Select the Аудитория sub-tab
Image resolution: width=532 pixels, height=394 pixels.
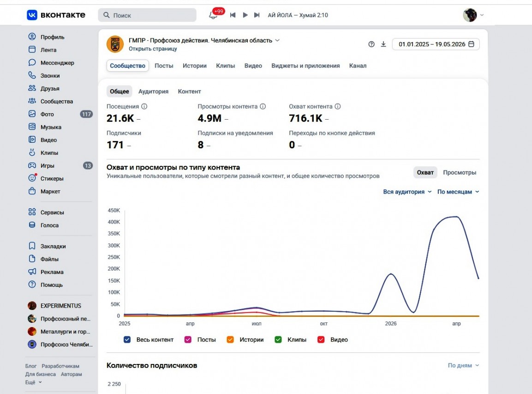pyautogui.click(x=153, y=91)
